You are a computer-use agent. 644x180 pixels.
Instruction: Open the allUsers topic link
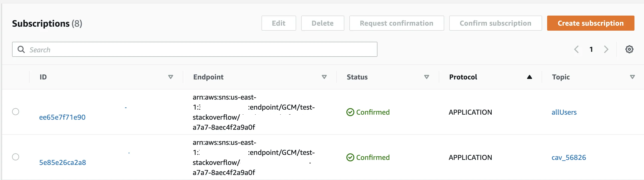coord(564,112)
